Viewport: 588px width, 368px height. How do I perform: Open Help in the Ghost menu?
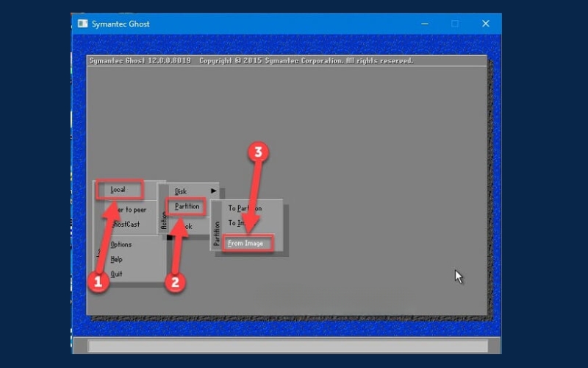click(117, 259)
